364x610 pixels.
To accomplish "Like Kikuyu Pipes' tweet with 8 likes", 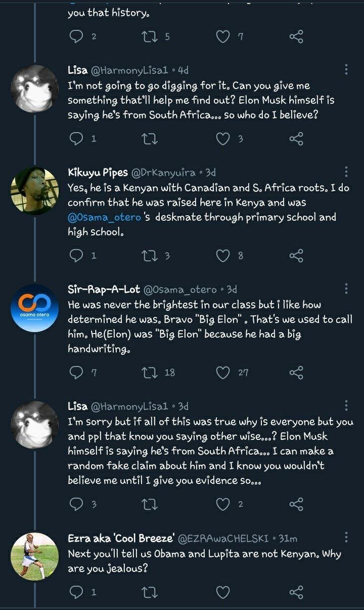I will [x=223, y=256].
